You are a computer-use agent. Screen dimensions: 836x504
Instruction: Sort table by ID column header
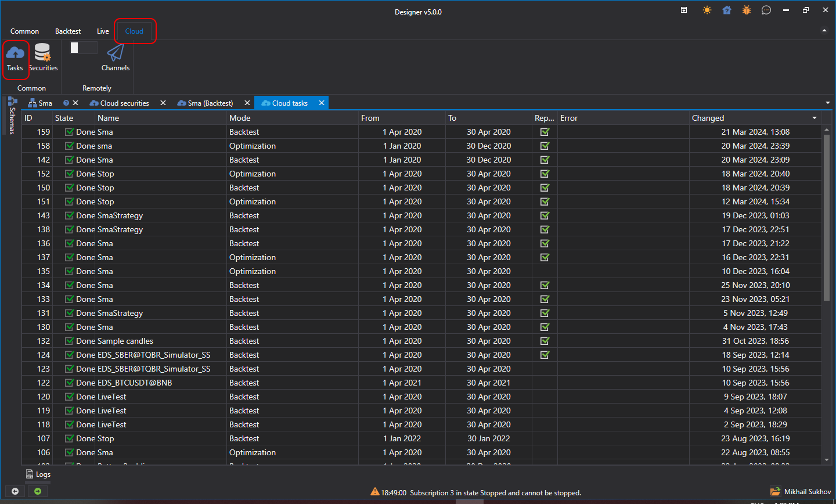pyautogui.click(x=37, y=118)
